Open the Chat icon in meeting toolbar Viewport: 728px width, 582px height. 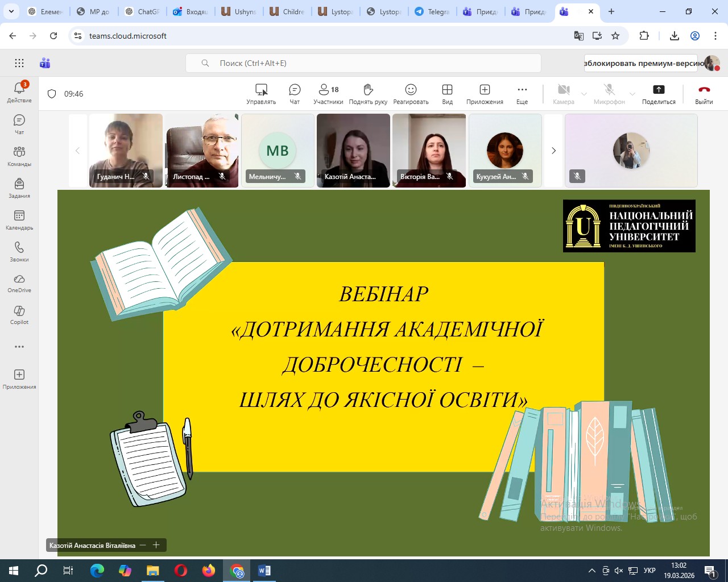(295, 94)
